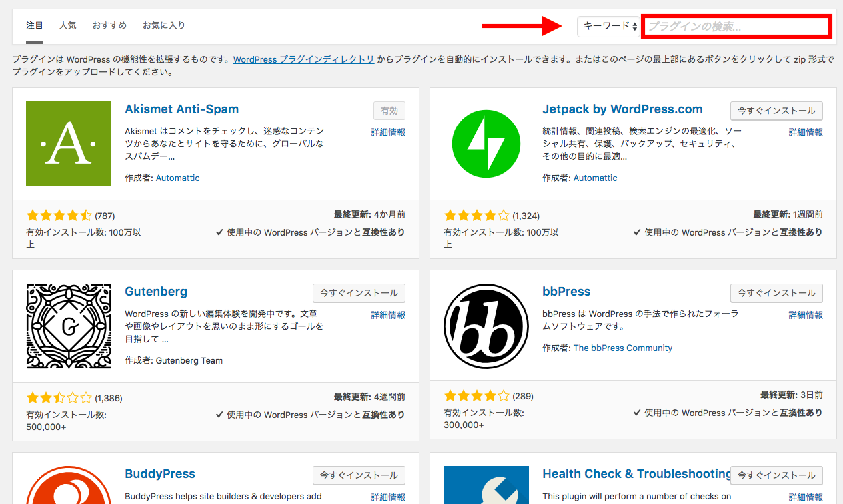Open the Akismet Anti-Spam title link
Image resolution: width=843 pixels, height=504 pixels.
coord(181,109)
